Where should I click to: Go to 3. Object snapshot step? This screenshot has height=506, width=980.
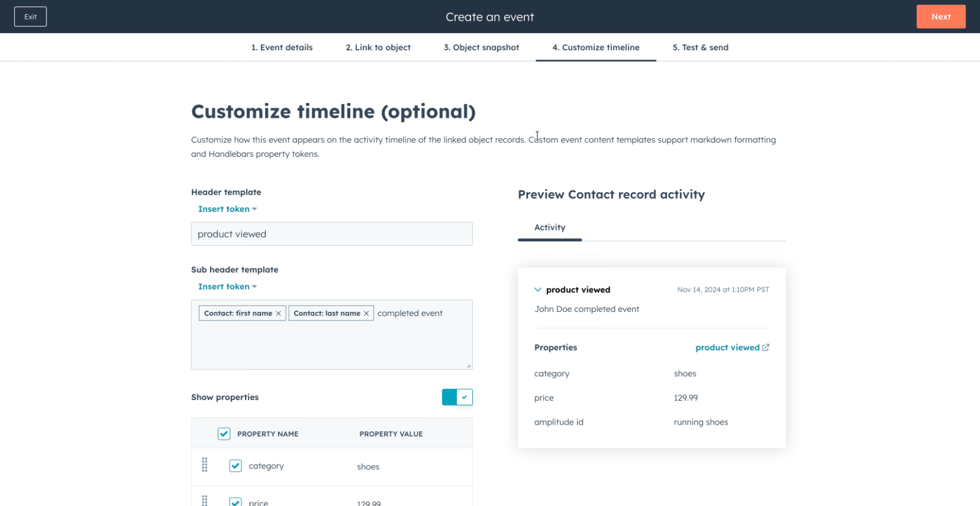481,47
